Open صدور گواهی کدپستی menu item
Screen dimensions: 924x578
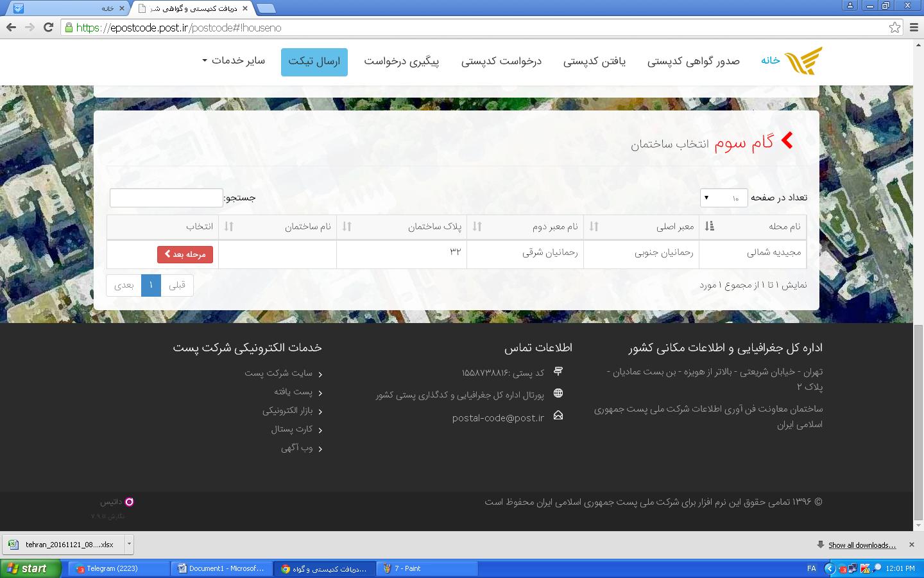[693, 61]
